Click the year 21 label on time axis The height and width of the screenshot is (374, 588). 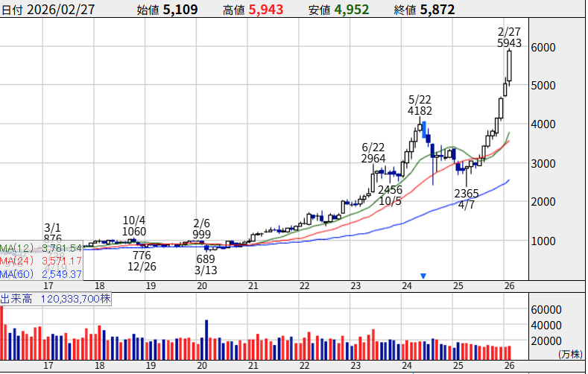(253, 285)
